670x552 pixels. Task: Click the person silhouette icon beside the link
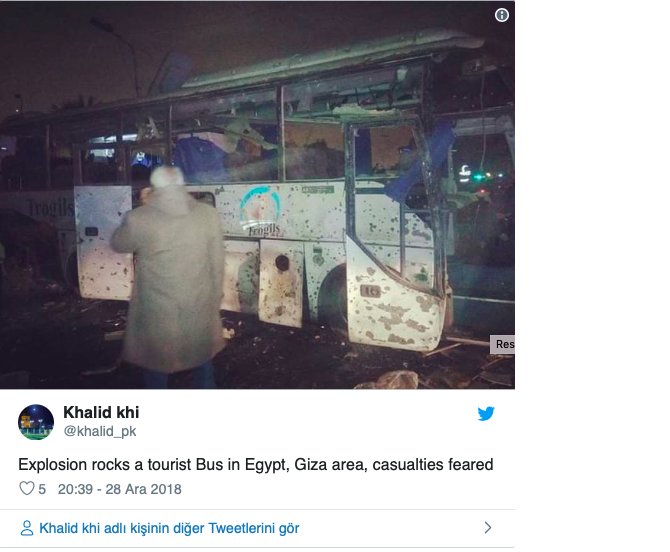pyautogui.click(x=26, y=528)
